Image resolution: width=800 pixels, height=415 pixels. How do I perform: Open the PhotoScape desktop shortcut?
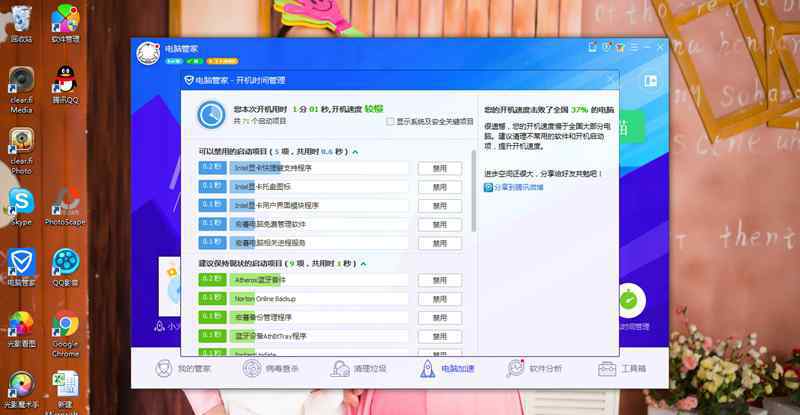(65, 207)
